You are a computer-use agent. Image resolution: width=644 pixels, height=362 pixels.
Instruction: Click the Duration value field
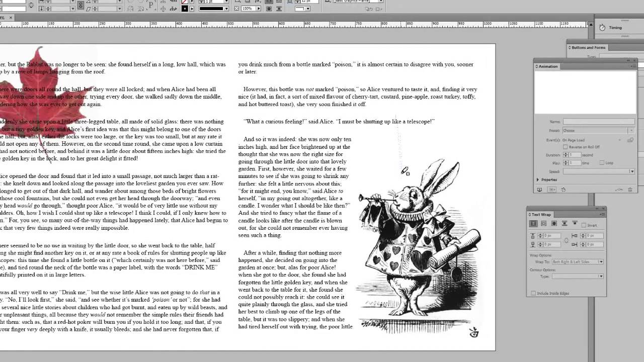[x=575, y=155]
